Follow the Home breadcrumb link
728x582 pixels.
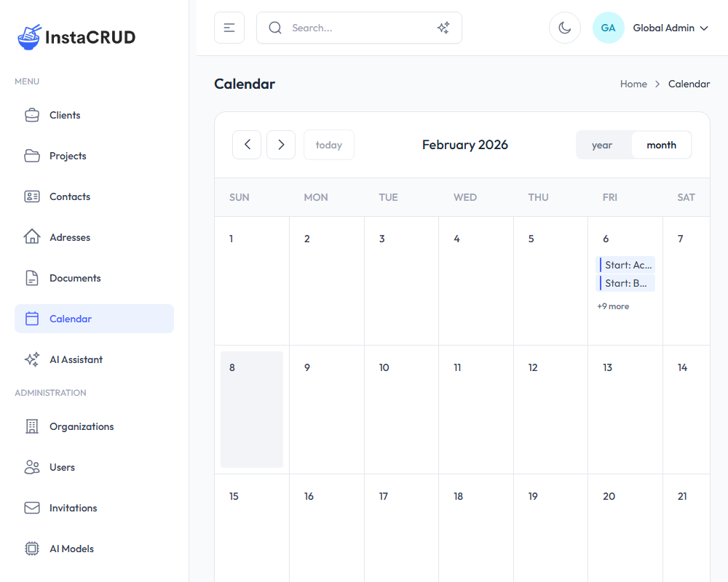click(x=633, y=84)
